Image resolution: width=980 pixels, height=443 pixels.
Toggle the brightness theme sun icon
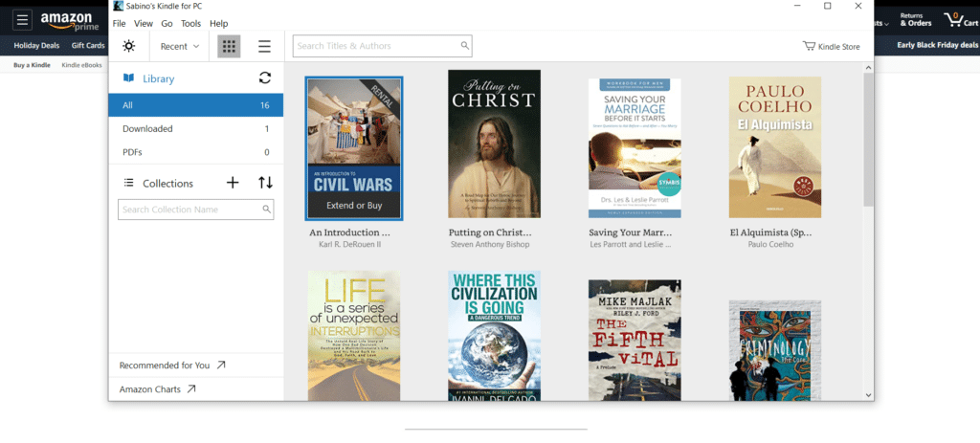129,46
